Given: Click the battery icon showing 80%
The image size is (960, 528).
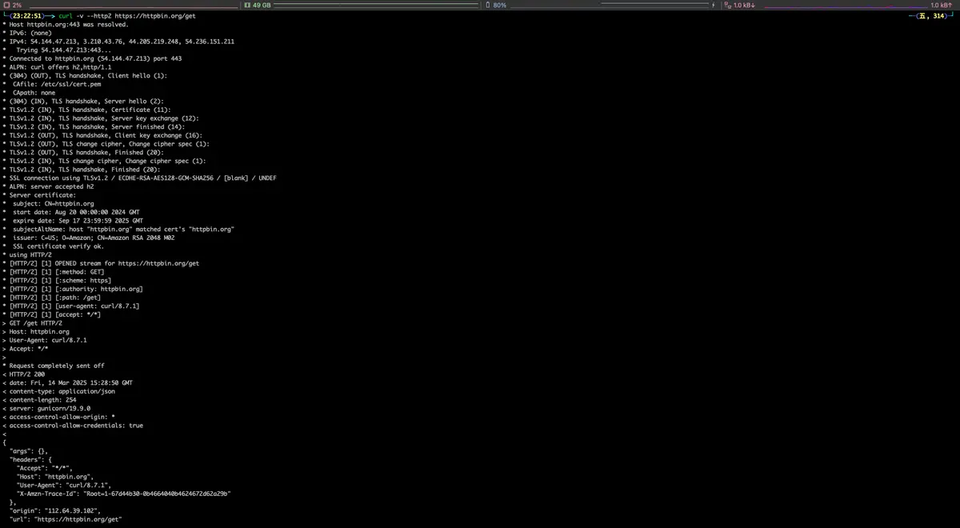Looking at the screenshot, I should [x=488, y=5].
